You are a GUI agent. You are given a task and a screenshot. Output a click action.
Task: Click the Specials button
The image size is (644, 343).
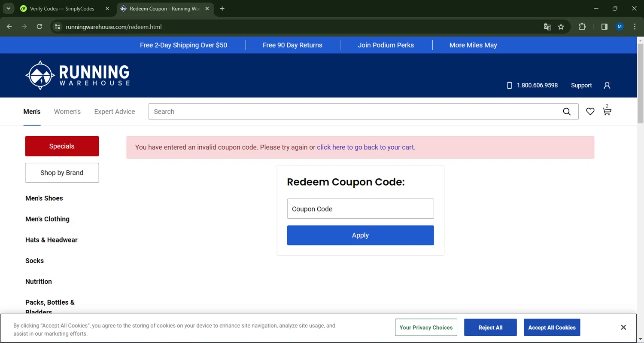[x=62, y=146]
